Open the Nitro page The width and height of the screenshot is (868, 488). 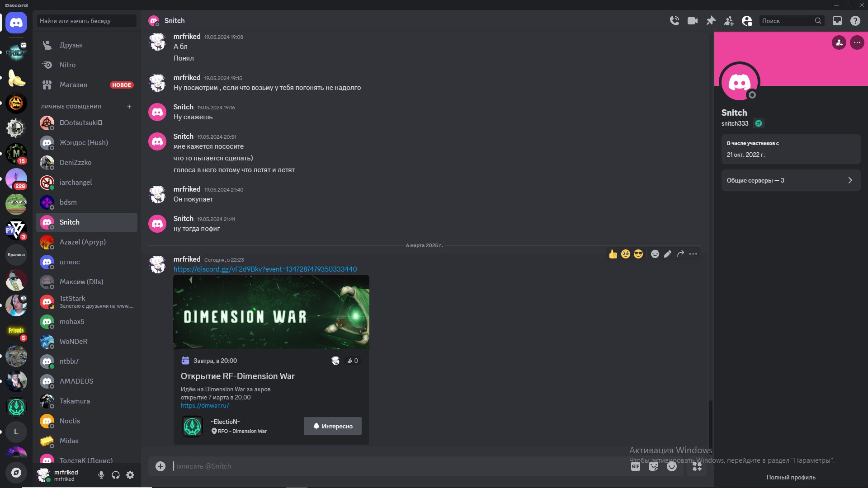click(x=87, y=65)
